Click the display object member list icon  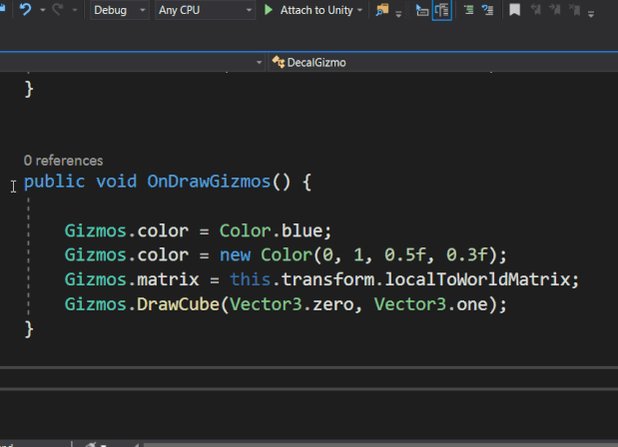(422, 10)
